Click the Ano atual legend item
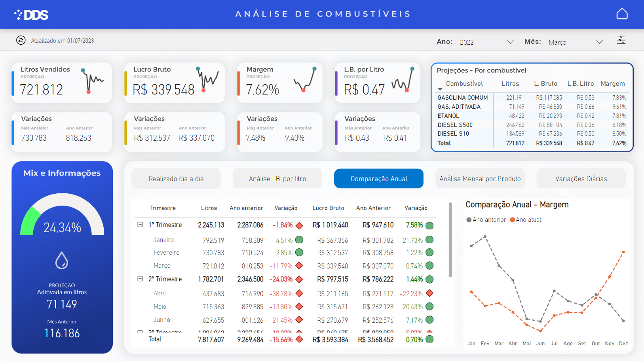644x361 pixels. coord(525,220)
